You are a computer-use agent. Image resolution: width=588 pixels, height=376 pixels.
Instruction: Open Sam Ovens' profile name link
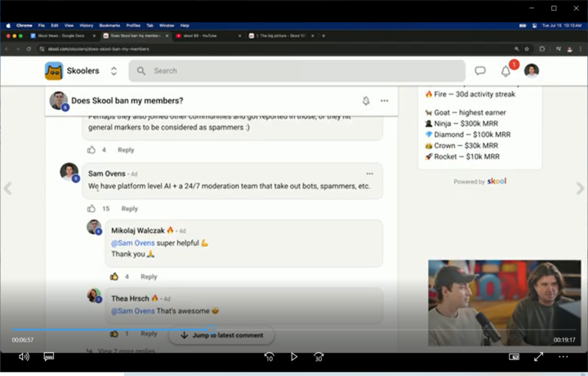tap(107, 174)
